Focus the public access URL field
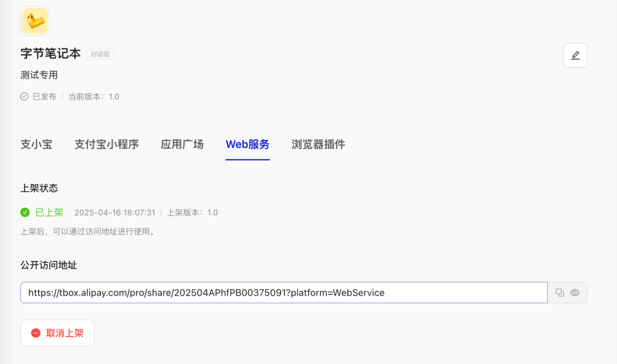617x364 pixels. [x=284, y=293]
